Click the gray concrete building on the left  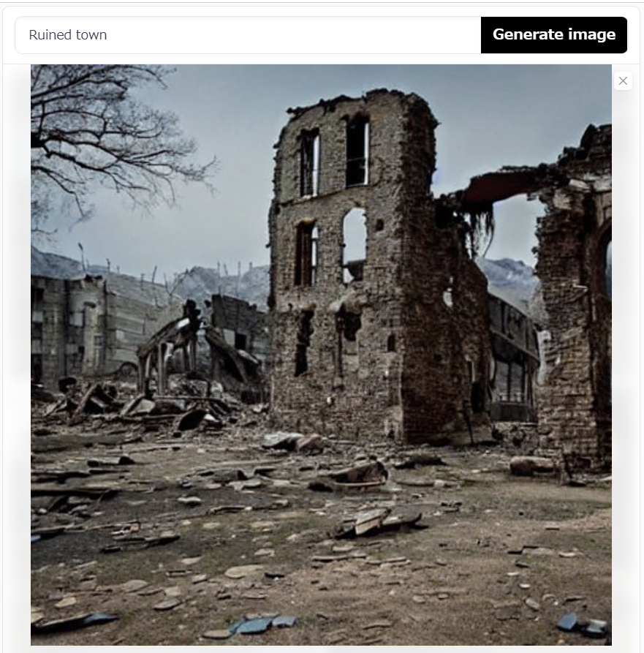pyautogui.click(x=83, y=325)
